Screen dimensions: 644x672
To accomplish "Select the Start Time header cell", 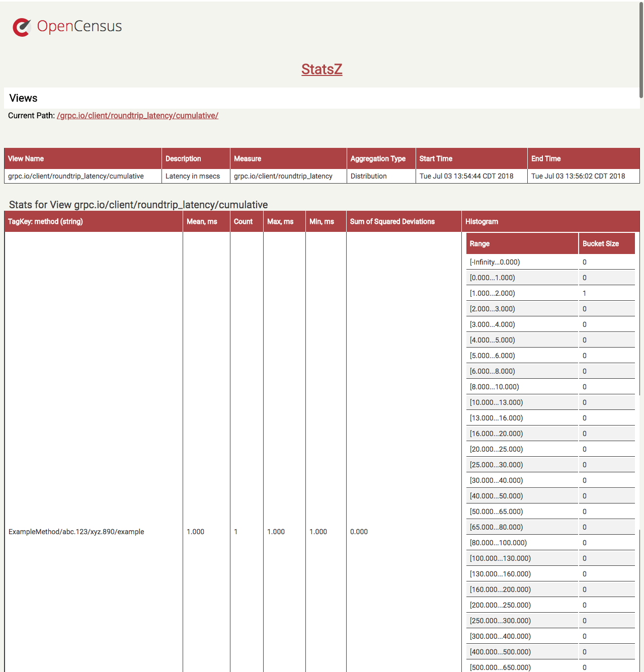I will [x=435, y=158].
